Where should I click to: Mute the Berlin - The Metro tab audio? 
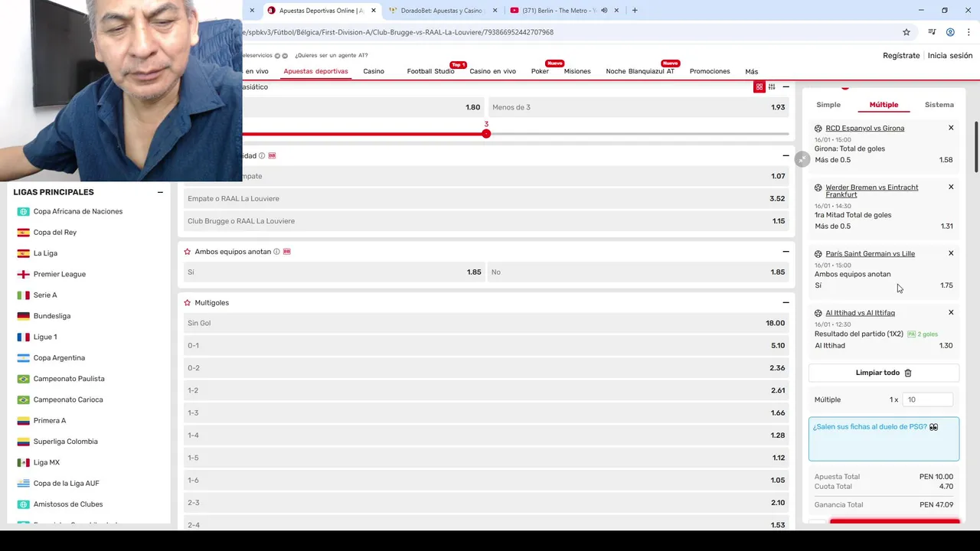(604, 11)
